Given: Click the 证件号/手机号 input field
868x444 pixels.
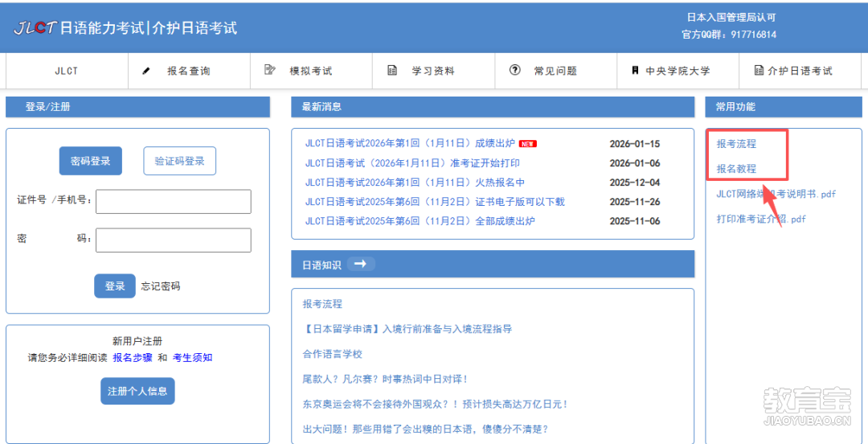Looking at the screenshot, I should pyautogui.click(x=173, y=202).
